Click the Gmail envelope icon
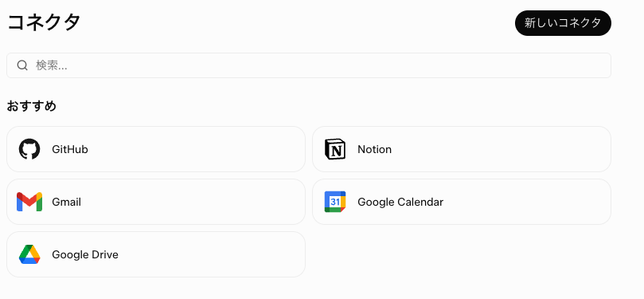 click(29, 202)
